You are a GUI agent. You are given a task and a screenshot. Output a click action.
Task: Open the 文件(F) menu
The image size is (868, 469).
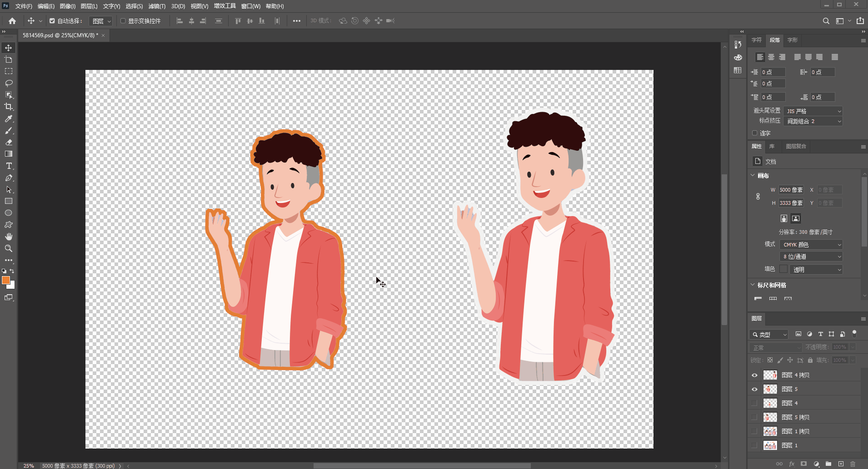coord(24,6)
